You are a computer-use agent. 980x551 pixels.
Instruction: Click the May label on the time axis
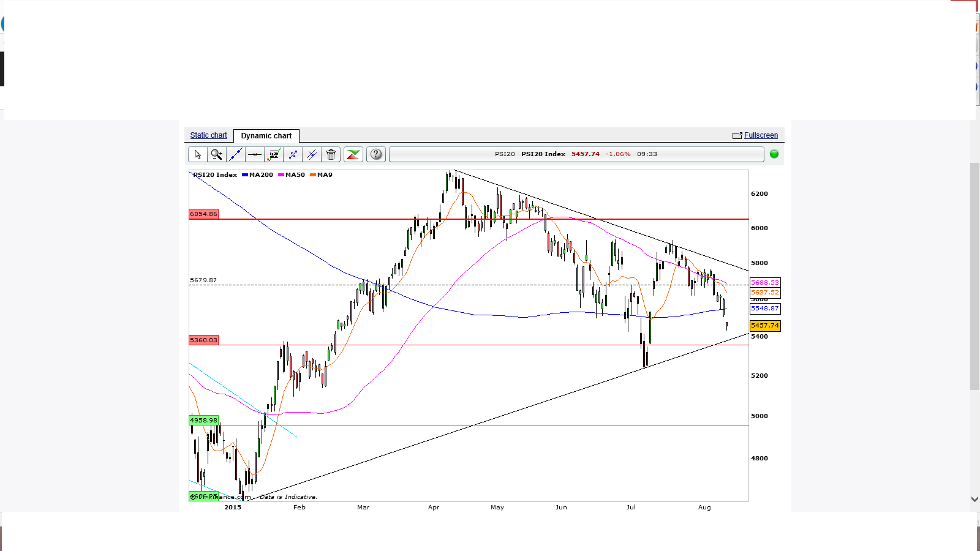pos(497,508)
